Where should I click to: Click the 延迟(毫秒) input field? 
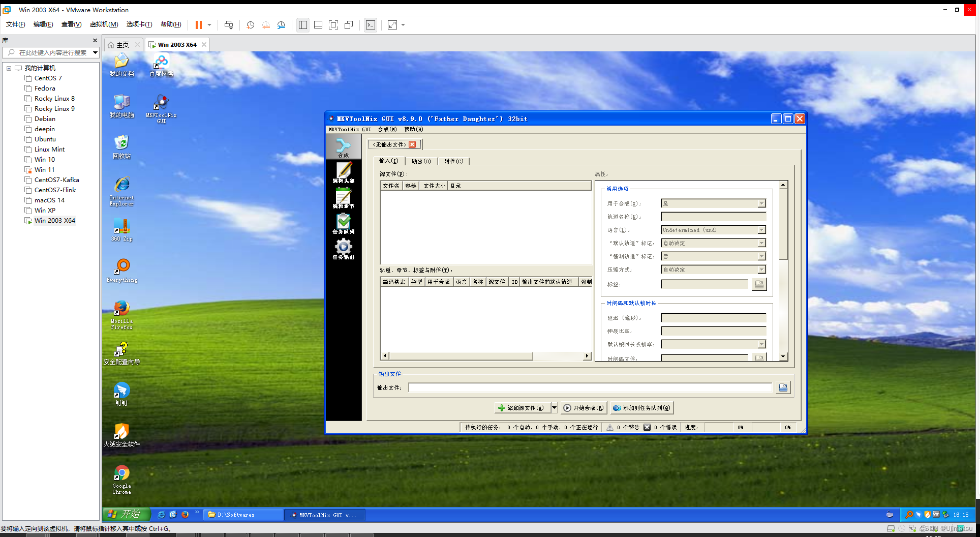coord(713,318)
